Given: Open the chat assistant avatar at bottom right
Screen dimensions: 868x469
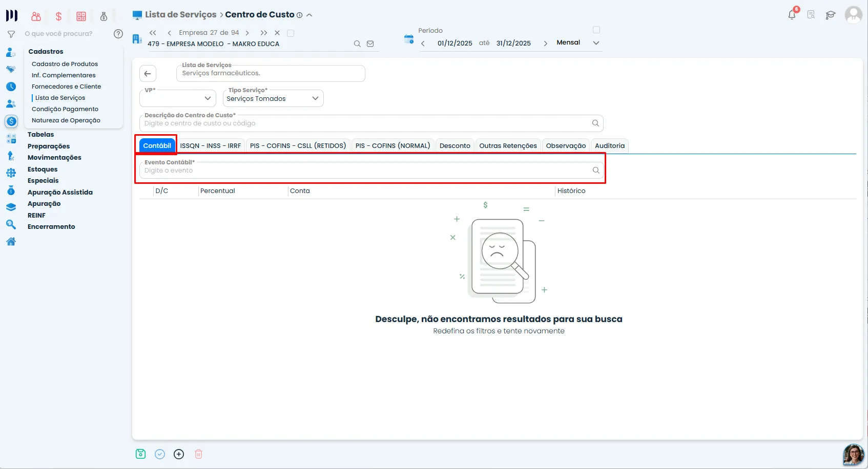Looking at the screenshot, I should tap(854, 454).
